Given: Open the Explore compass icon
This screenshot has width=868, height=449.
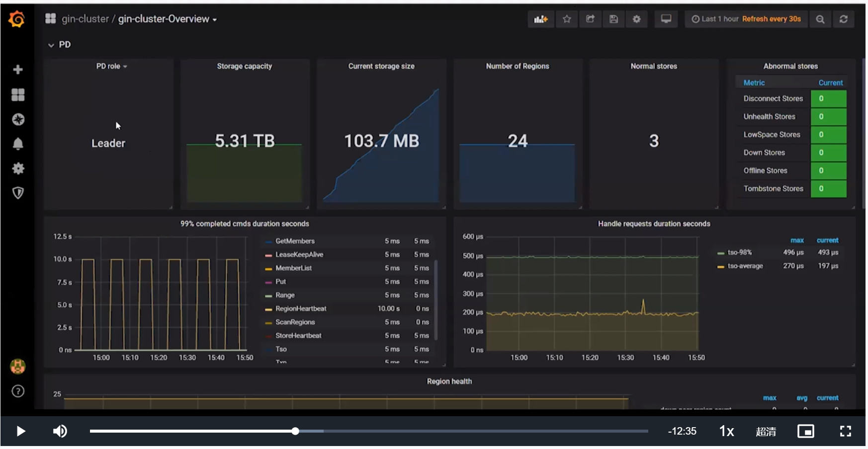Looking at the screenshot, I should click(x=18, y=120).
